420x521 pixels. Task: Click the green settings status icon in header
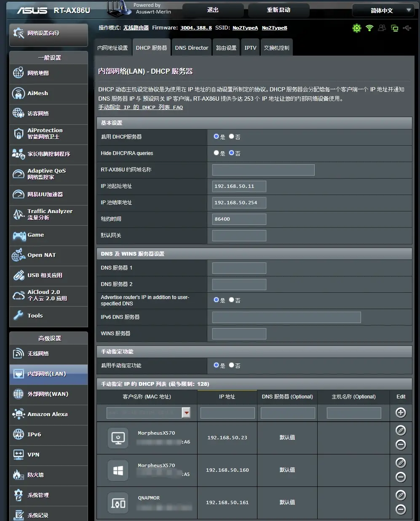[357, 28]
